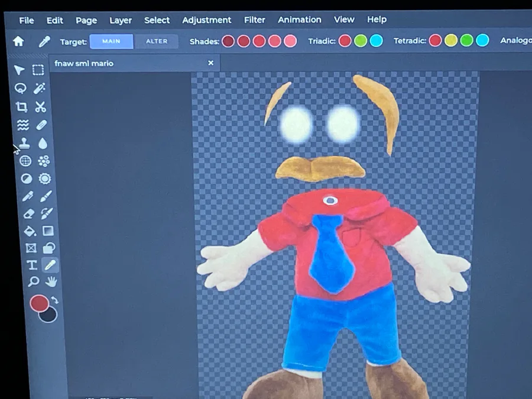Image resolution: width=532 pixels, height=399 pixels.
Task: Switch to the fnaw sml mario tab
Action: tap(135, 63)
